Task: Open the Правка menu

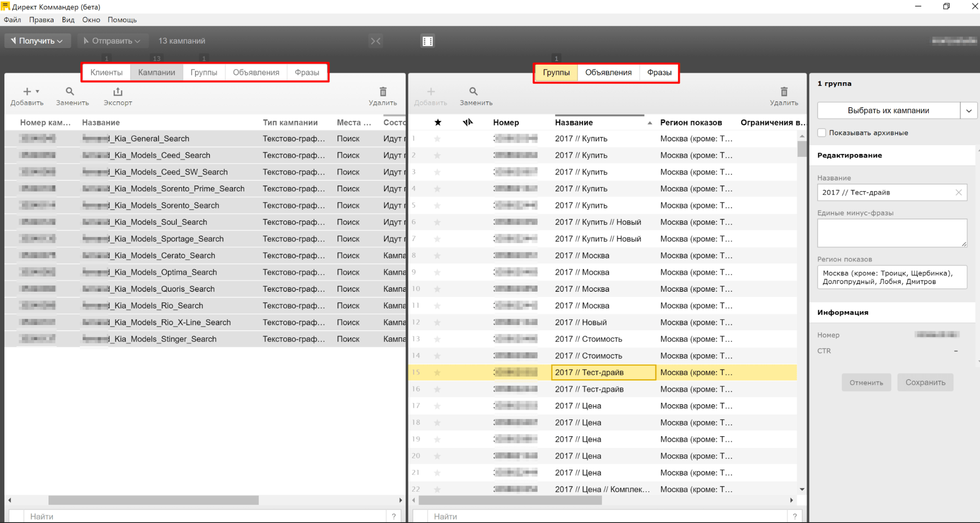Action: click(x=41, y=20)
